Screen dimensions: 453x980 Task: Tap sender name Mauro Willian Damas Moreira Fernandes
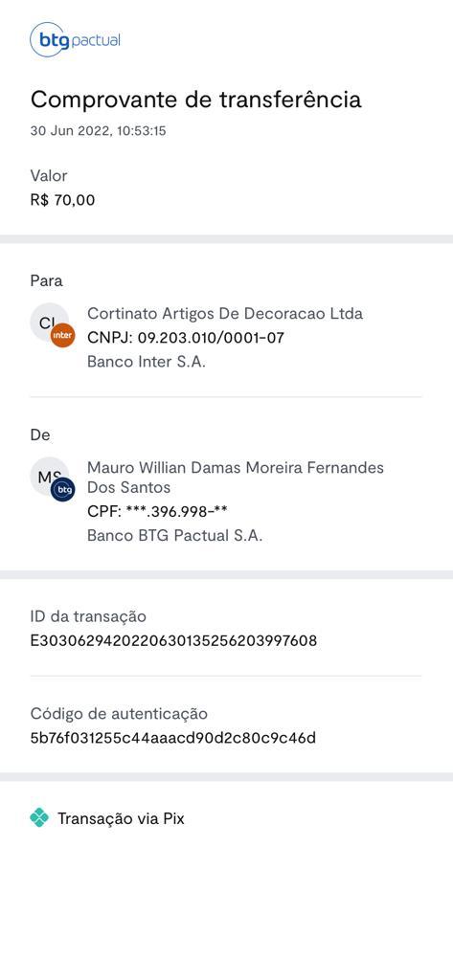pos(236,467)
